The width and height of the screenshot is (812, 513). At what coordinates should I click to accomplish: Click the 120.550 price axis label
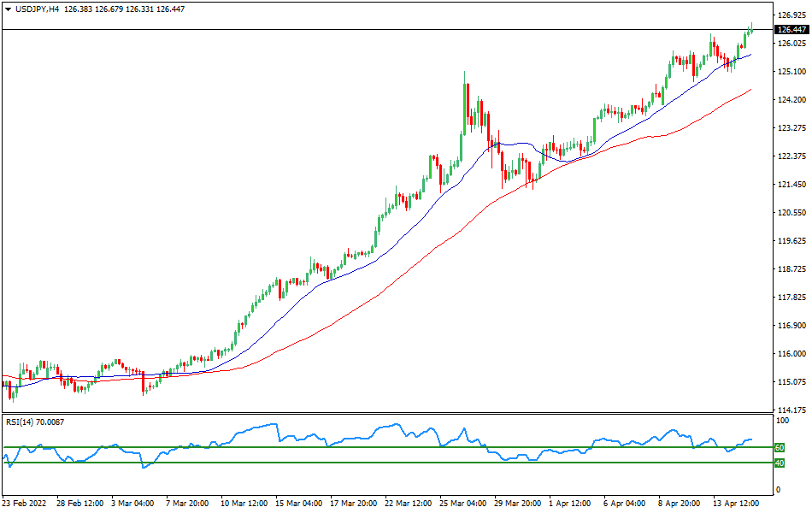792,213
